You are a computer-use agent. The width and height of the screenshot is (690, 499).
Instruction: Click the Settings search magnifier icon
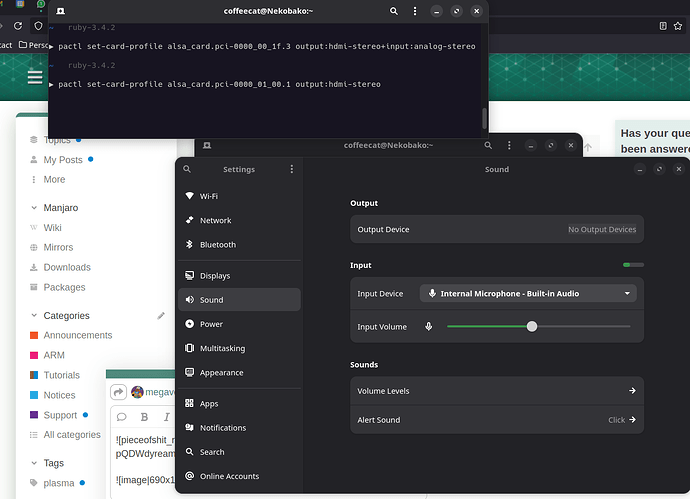point(187,169)
